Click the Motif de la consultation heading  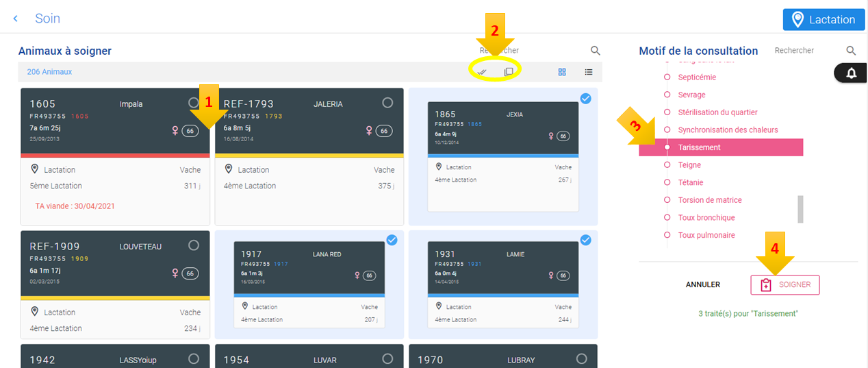coord(698,51)
